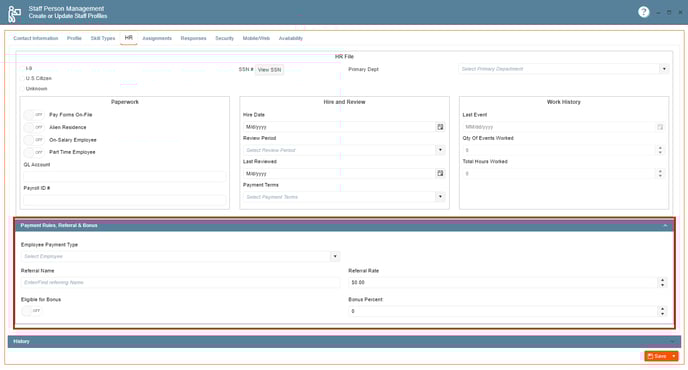This screenshot has height=370, width=688.
Task: Open the Save button dropdown arrow
Action: point(674,356)
